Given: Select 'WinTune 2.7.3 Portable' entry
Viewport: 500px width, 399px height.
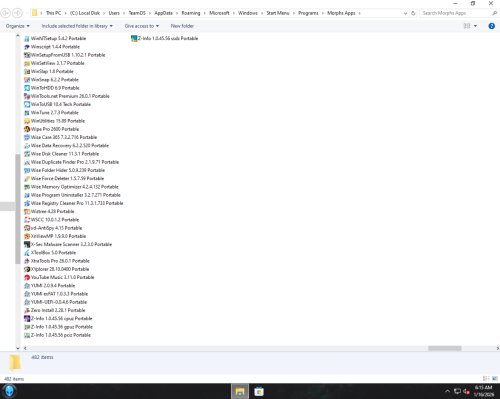Looking at the screenshot, I should pyautogui.click(x=51, y=113).
